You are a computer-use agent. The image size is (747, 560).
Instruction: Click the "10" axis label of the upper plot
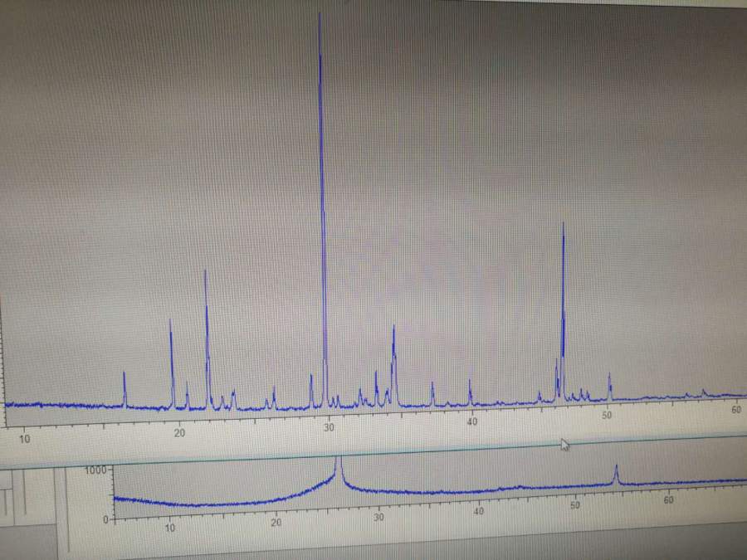25,439
